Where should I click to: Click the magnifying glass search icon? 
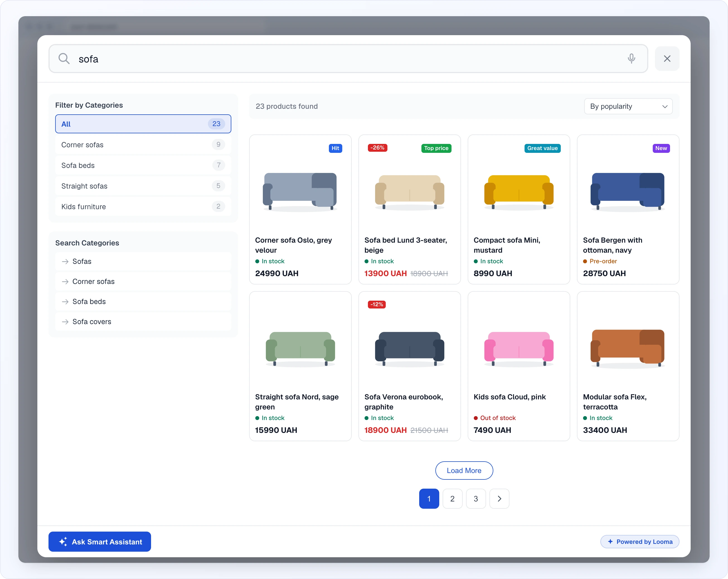[64, 59]
